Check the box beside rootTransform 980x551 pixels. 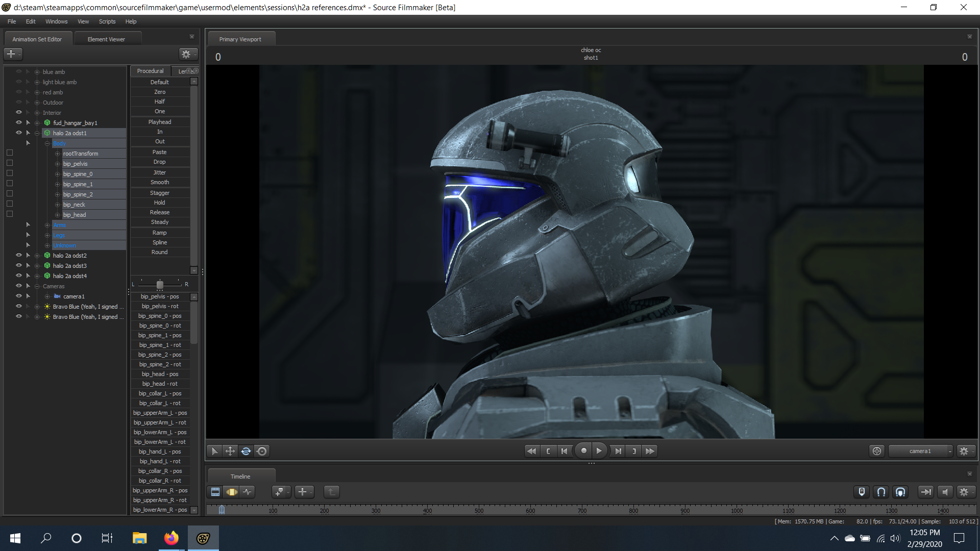coord(10,153)
